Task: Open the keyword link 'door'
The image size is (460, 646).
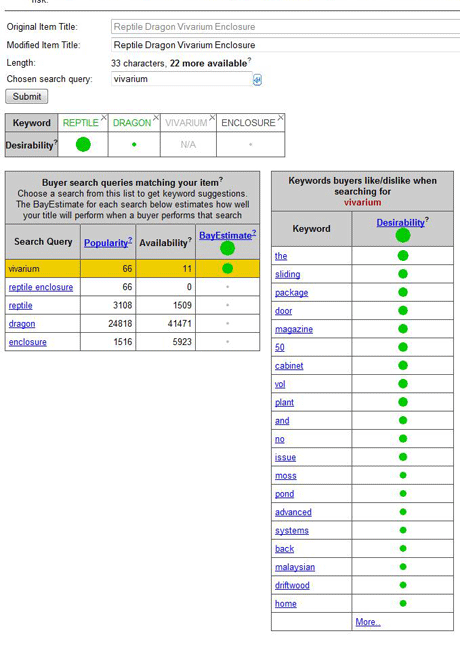Action: pos(283,311)
